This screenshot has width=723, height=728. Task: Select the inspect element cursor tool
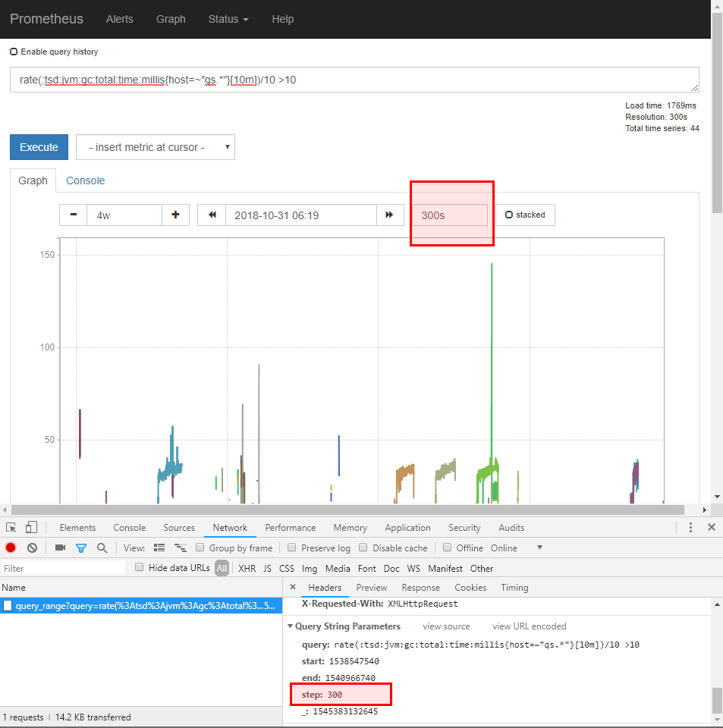[x=11, y=527]
